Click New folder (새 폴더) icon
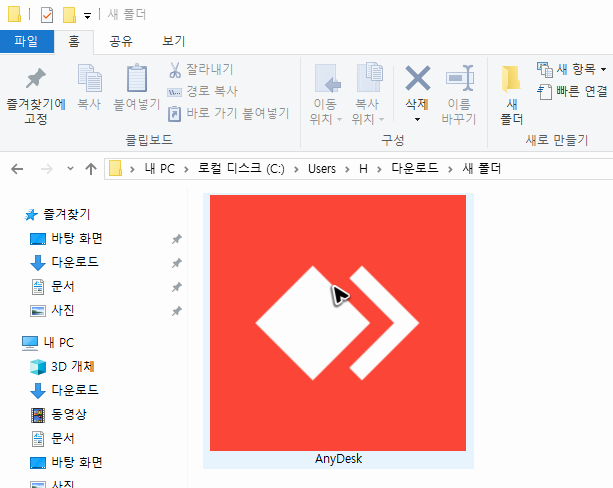This screenshot has width=613, height=488. (512, 79)
